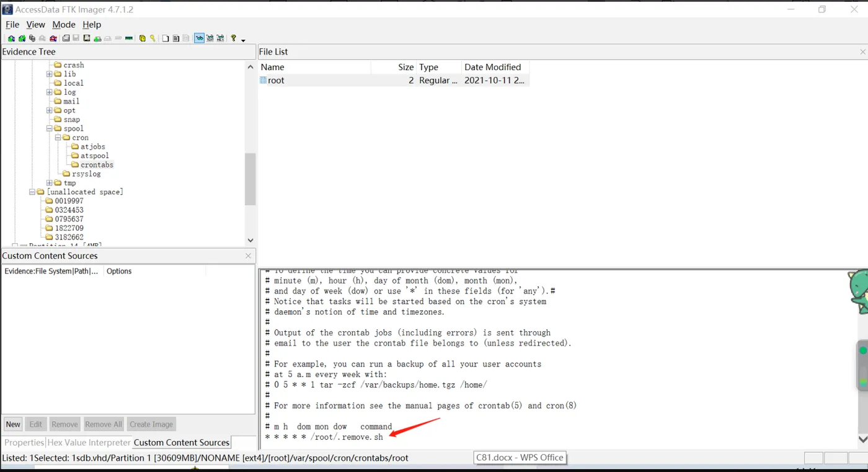Click Export Logical Image (AD1) icon
This screenshot has width=868, height=472.
87,38
